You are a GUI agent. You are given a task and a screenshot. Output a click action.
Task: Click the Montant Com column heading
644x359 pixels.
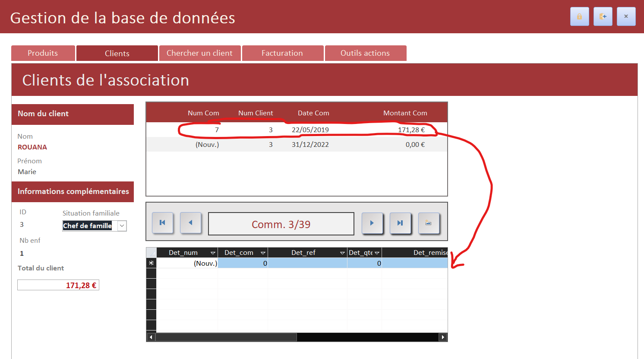[x=405, y=113]
